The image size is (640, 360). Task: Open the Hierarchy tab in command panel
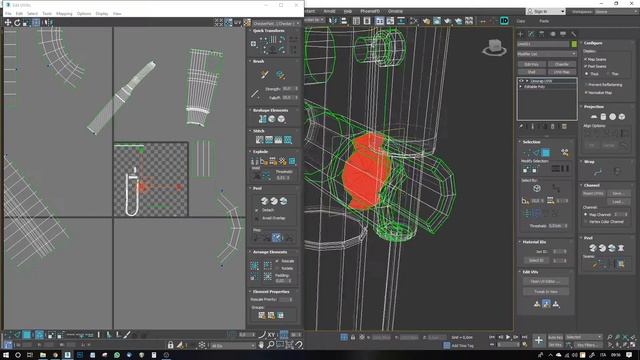pos(542,34)
